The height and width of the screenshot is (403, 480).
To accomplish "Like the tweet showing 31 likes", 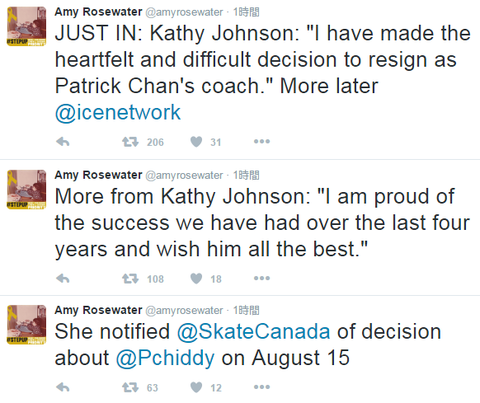I will tap(196, 142).
